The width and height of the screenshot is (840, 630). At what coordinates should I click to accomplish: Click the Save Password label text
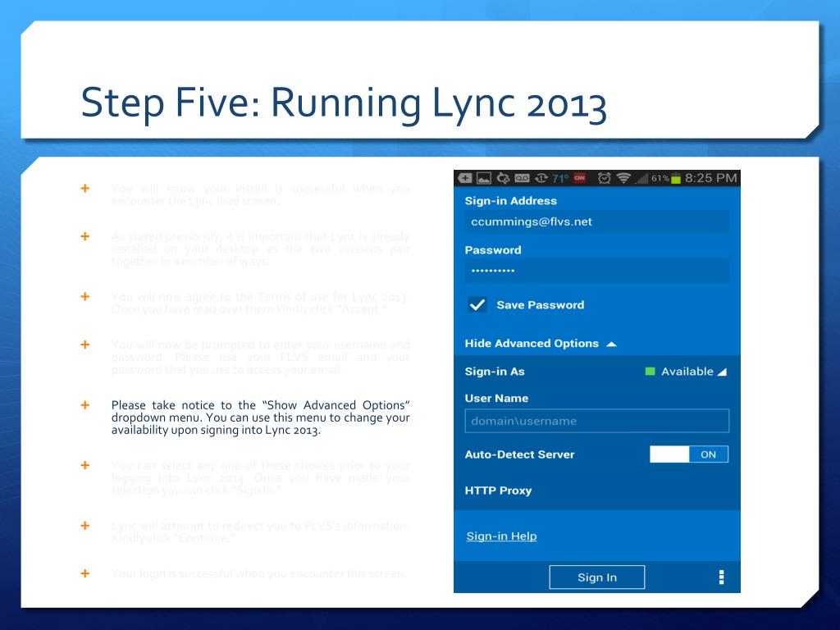coord(540,305)
